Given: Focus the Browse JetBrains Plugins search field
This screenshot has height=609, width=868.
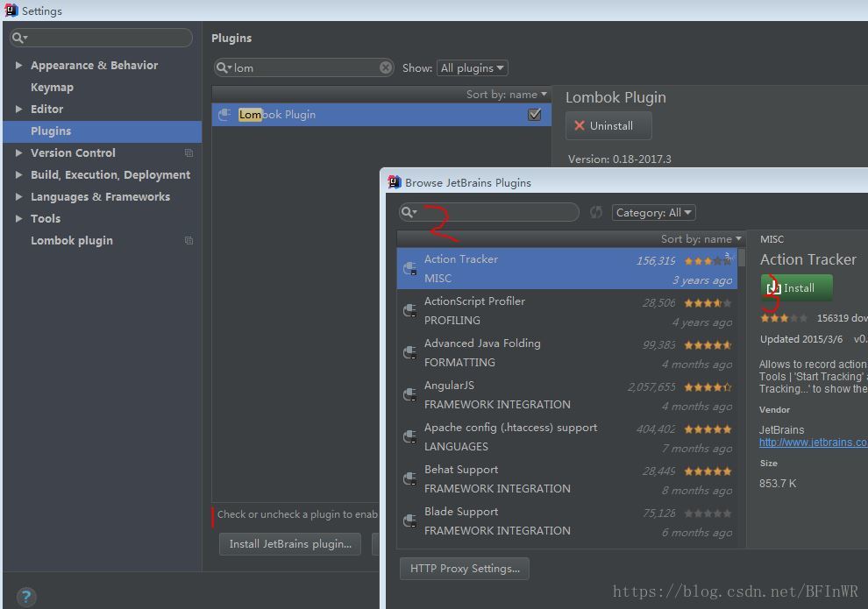Looking at the screenshot, I should [x=489, y=212].
